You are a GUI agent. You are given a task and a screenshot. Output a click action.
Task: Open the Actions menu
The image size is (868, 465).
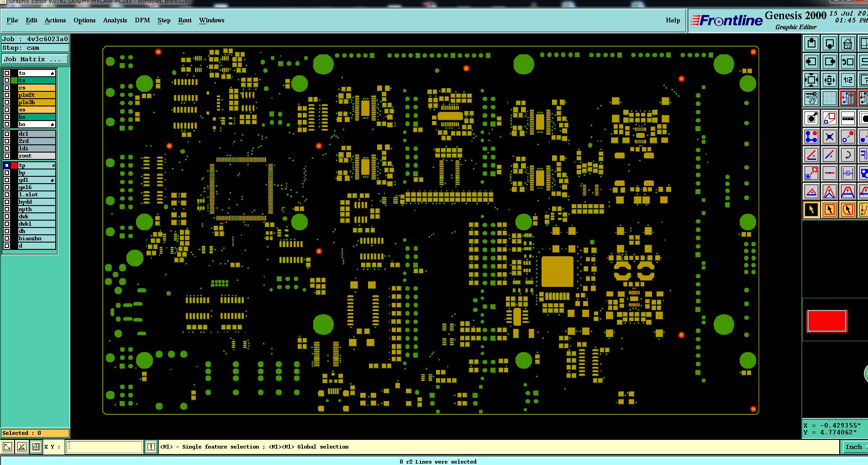(x=55, y=21)
